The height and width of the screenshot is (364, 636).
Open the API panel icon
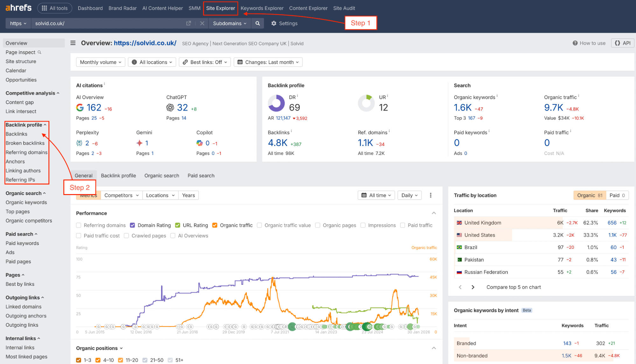(622, 43)
